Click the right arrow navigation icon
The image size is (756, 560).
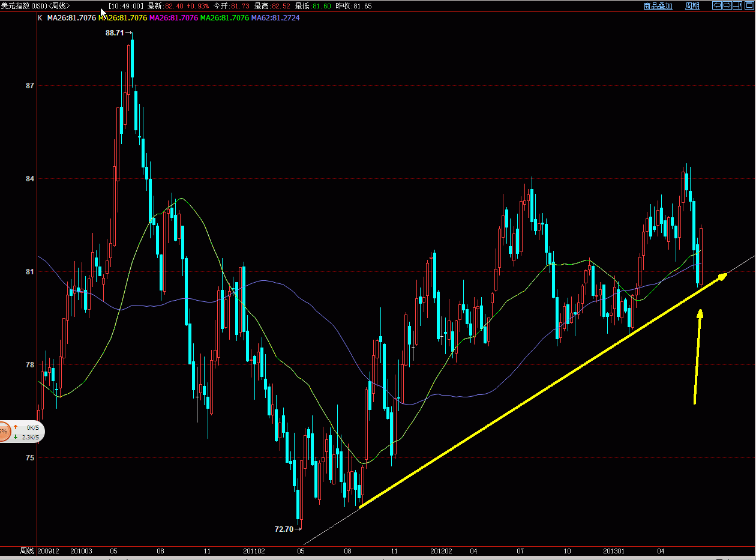coord(727,5)
